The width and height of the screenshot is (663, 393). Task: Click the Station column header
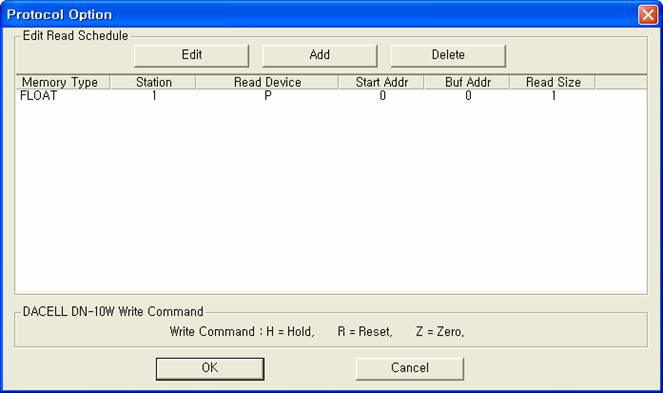[153, 82]
